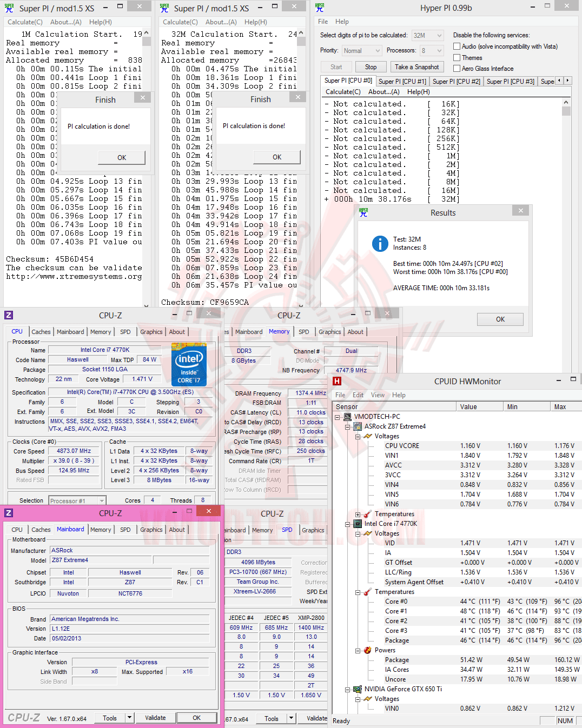Click Take a Snapshot button
Image resolution: width=582 pixels, height=728 pixels.
(417, 67)
